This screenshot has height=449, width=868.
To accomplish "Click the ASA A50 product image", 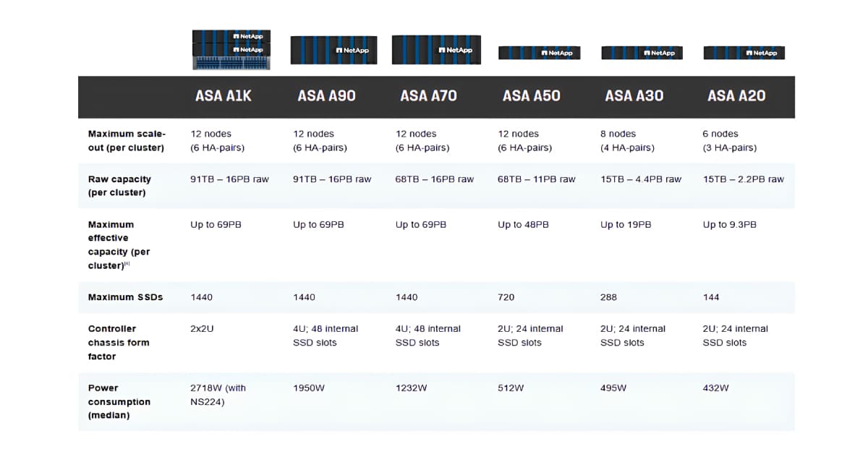I will click(539, 52).
